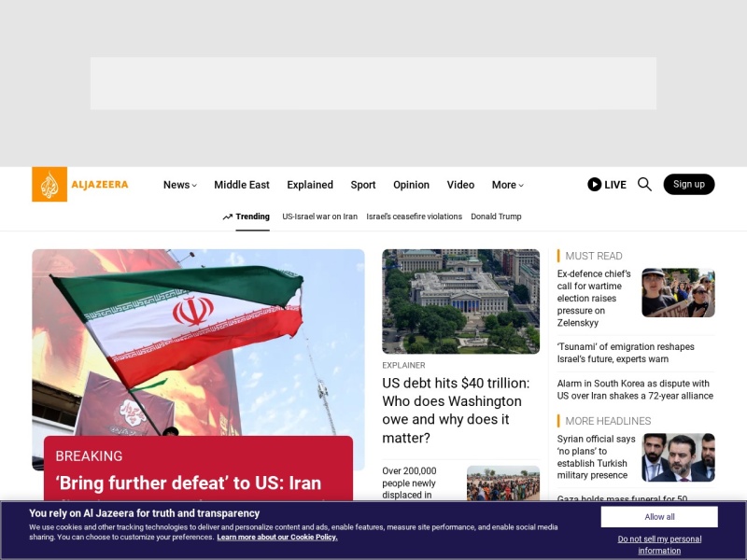Open the Syrian official 'no plans' story

[x=596, y=457]
